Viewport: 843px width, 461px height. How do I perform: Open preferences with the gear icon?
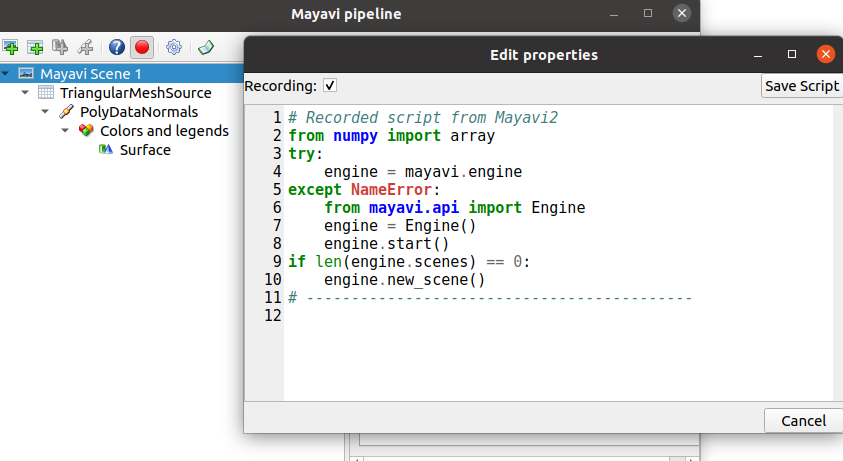click(174, 47)
